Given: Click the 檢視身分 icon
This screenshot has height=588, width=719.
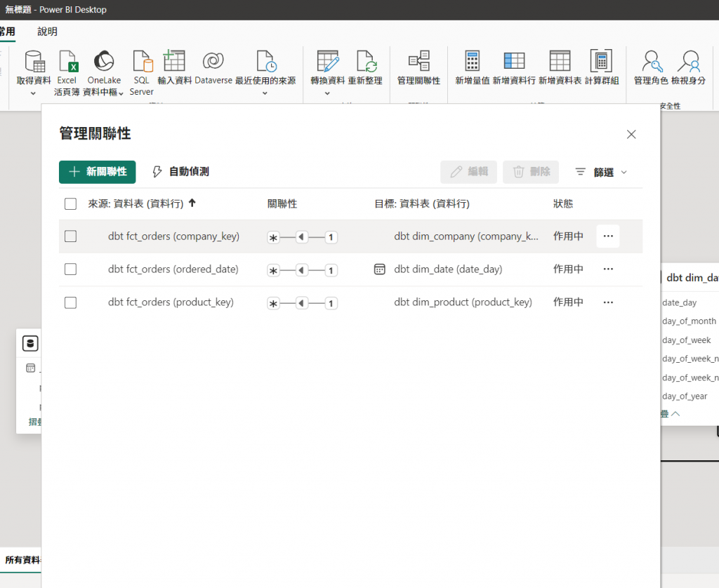Looking at the screenshot, I should (690, 62).
